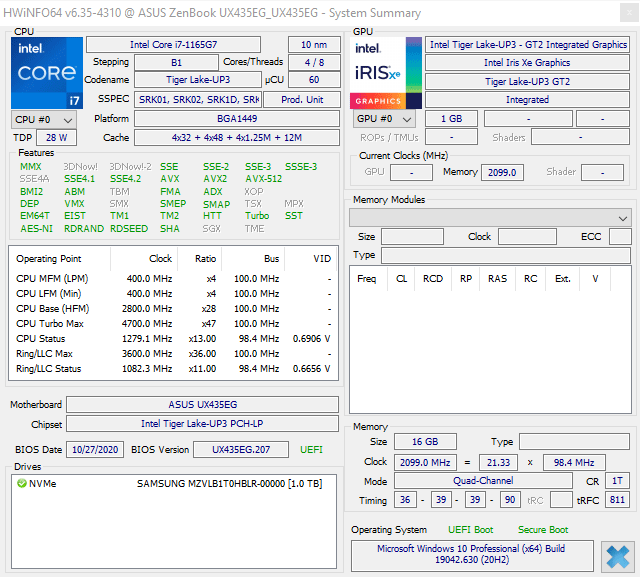Click the Freq column header in memory table
The image size is (640, 577).
(367, 279)
